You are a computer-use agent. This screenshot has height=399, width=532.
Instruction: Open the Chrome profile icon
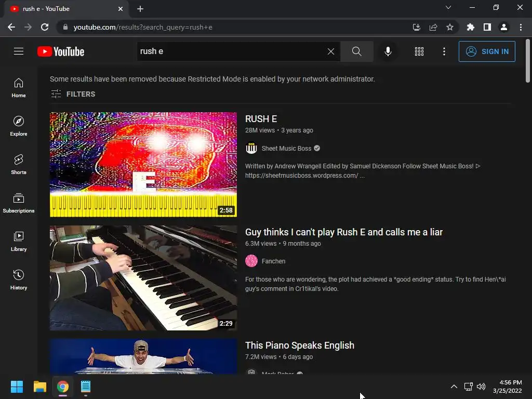point(504,27)
